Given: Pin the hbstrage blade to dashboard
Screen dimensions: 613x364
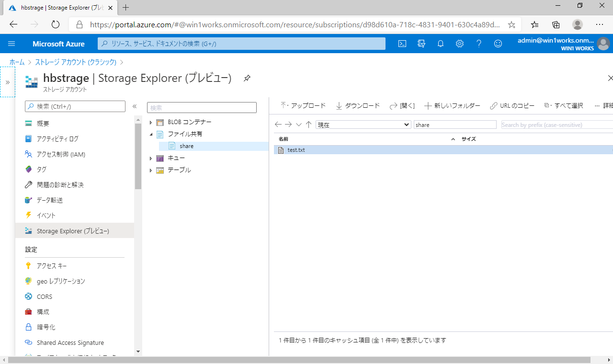Looking at the screenshot, I should (x=247, y=78).
